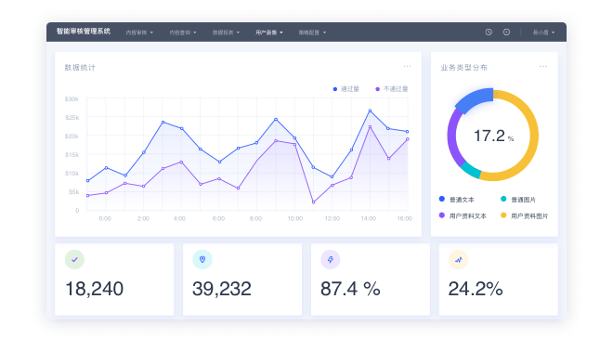
Task: Open the more options dots on 业务类型分布 panel
Action: point(543,66)
